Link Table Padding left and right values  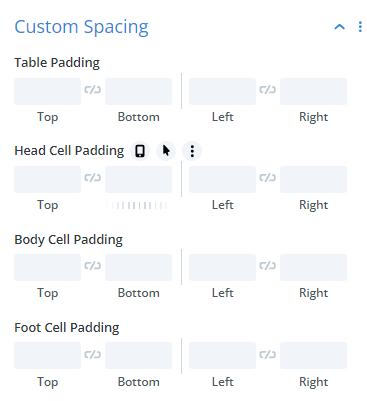268,90
